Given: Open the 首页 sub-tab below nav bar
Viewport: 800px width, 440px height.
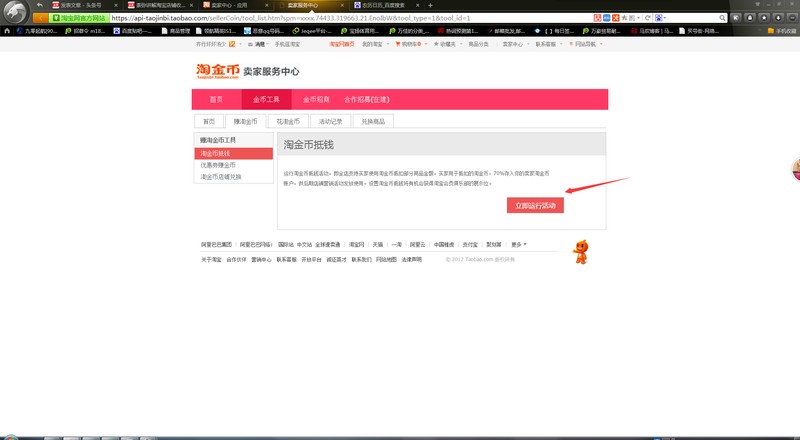Looking at the screenshot, I should pyautogui.click(x=209, y=121).
